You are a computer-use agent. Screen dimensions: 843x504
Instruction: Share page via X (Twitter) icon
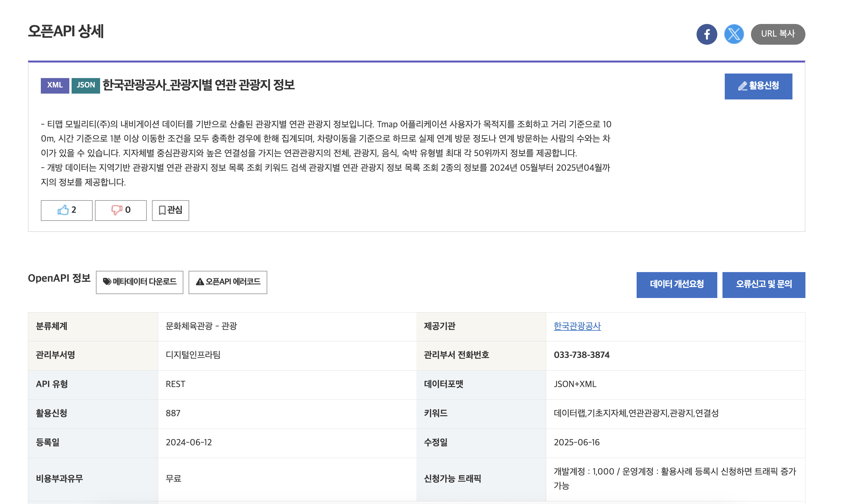pos(733,34)
